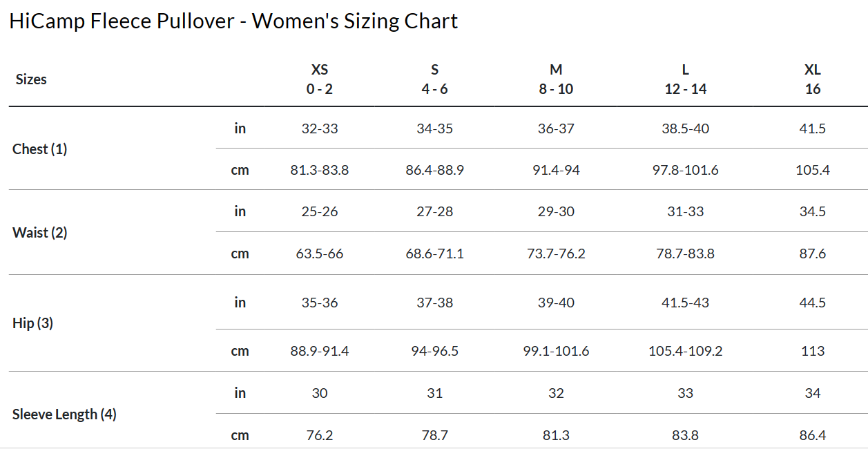Click the 25-26 waist inches cell

320,211
